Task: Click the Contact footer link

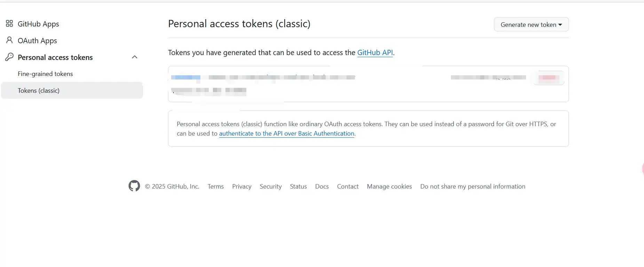Action: click(347, 186)
